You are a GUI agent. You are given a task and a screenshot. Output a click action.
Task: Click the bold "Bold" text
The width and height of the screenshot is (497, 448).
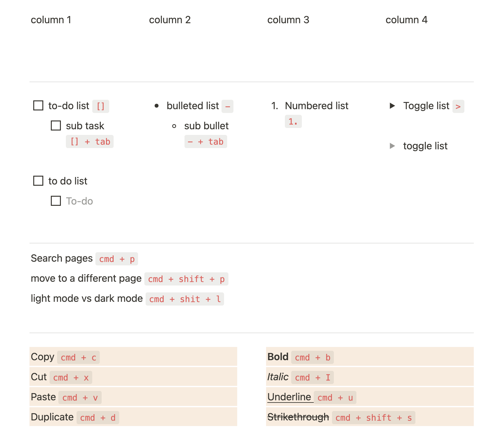(278, 357)
